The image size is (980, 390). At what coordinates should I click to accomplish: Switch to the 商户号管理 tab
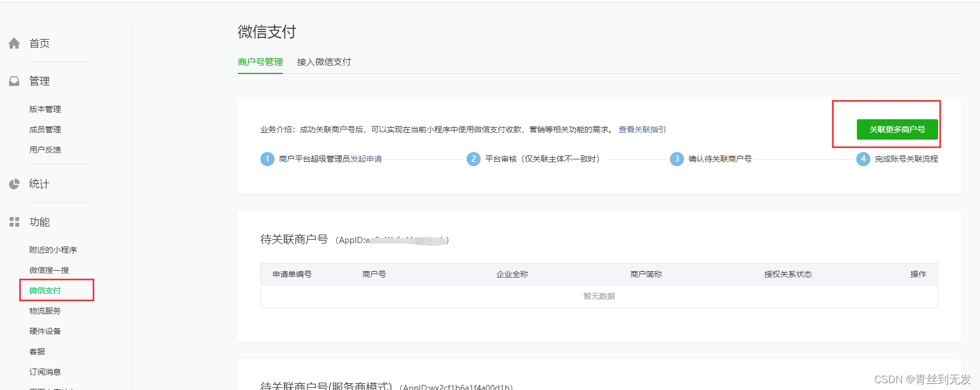tap(260, 62)
